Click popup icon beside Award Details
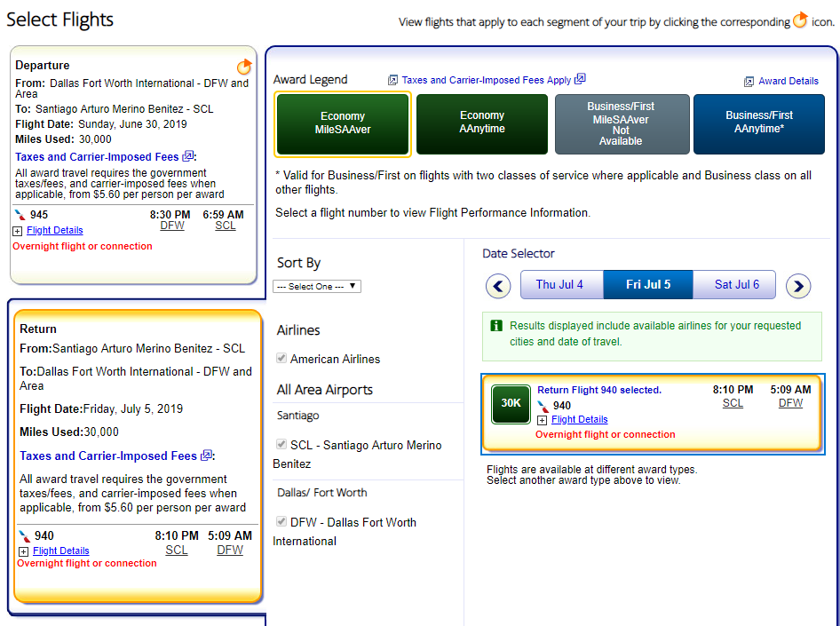The height and width of the screenshot is (626, 840). click(x=749, y=81)
